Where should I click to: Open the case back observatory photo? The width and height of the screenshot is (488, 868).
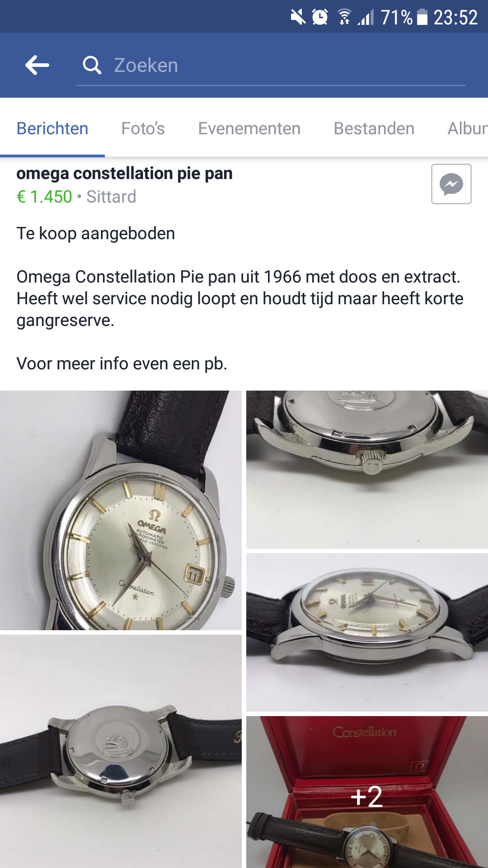121,751
